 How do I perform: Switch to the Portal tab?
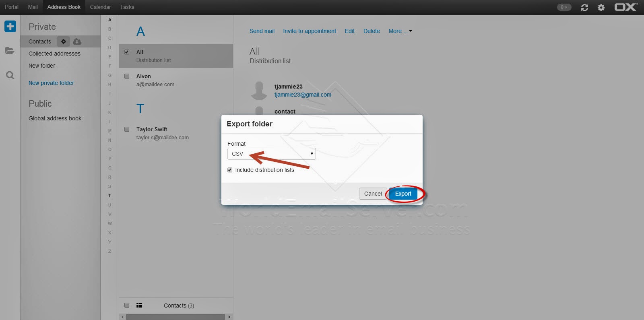[x=12, y=7]
